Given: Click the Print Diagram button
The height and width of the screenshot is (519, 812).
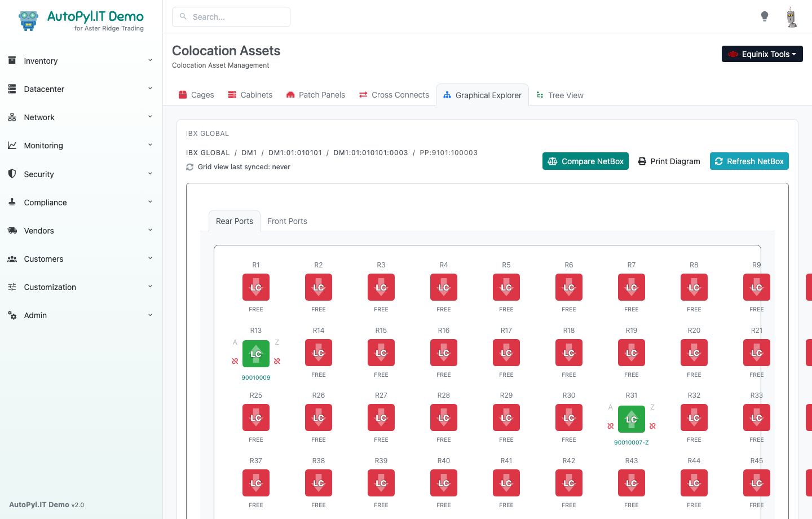Looking at the screenshot, I should (669, 161).
